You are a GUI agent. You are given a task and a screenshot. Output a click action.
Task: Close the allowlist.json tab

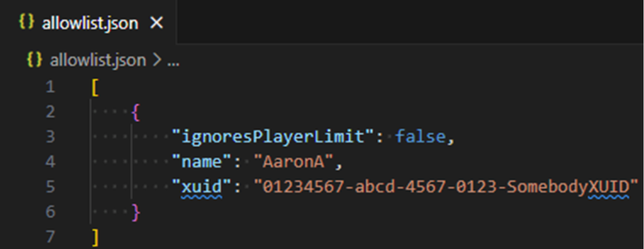[156, 24]
